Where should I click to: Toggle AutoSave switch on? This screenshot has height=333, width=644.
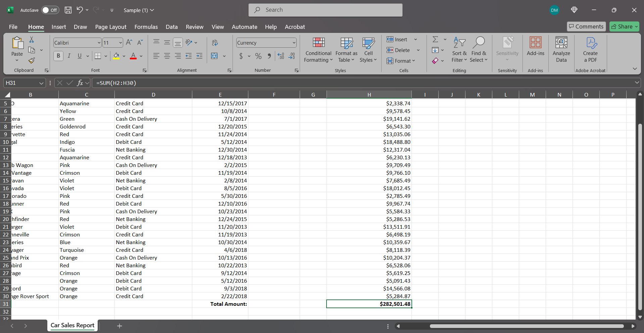[50, 10]
